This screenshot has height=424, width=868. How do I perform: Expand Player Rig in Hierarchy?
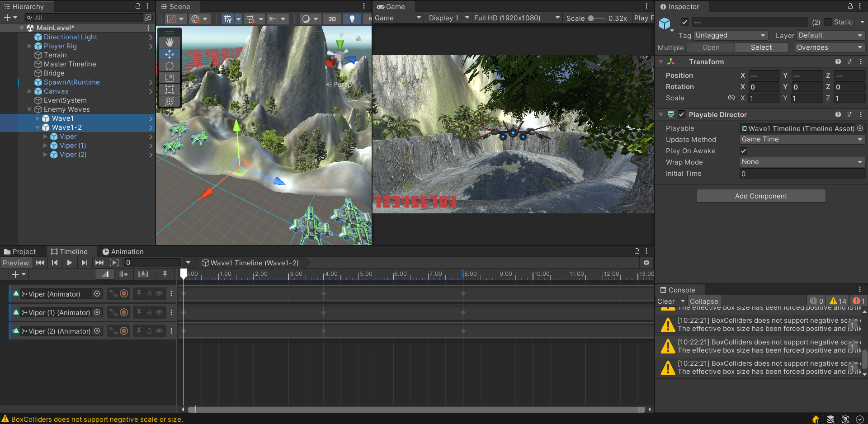29,46
